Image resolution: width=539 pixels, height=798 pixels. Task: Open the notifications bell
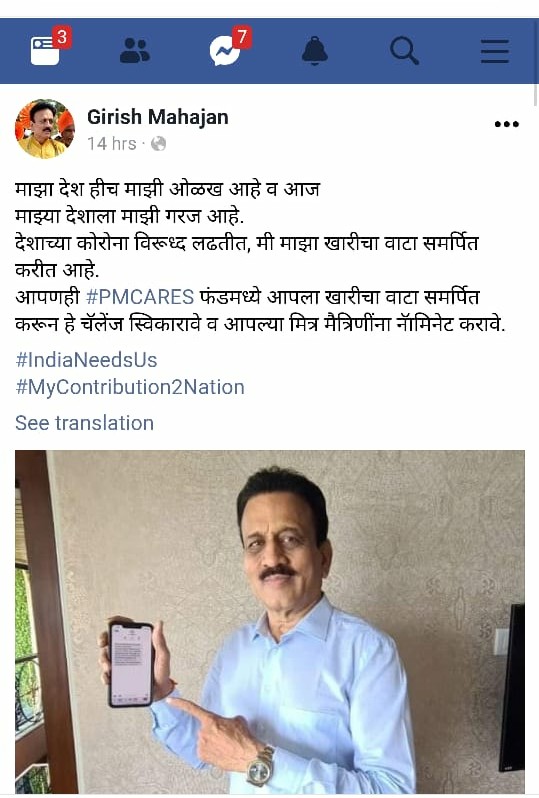point(315,51)
